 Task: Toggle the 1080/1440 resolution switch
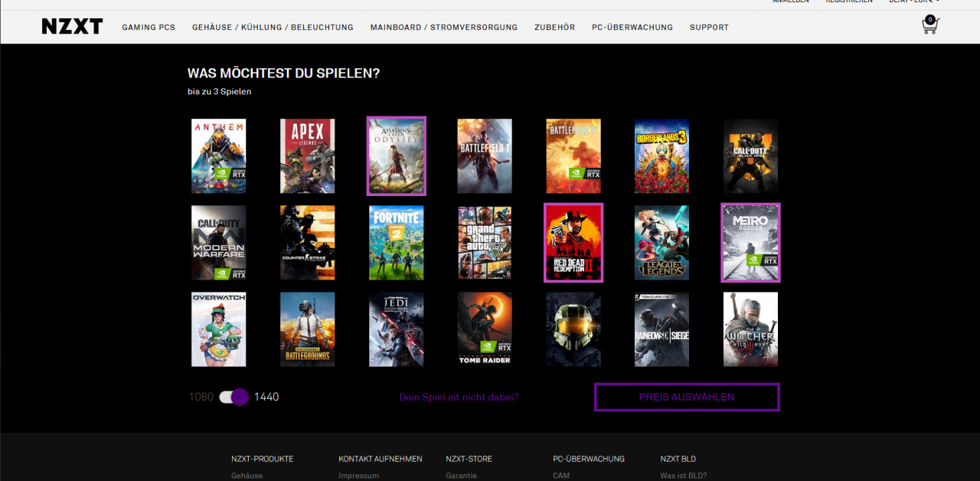click(x=234, y=397)
